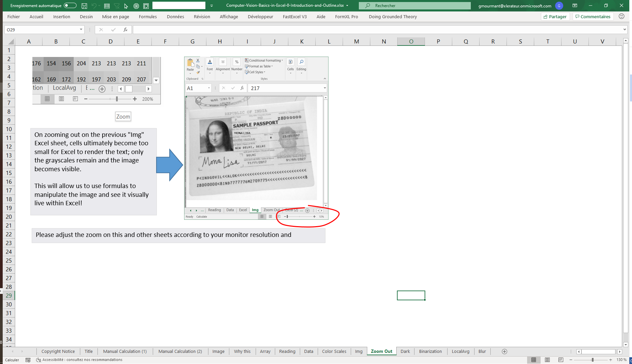Open the Fichier menu
This screenshot has width=632, height=364.
[13, 17]
